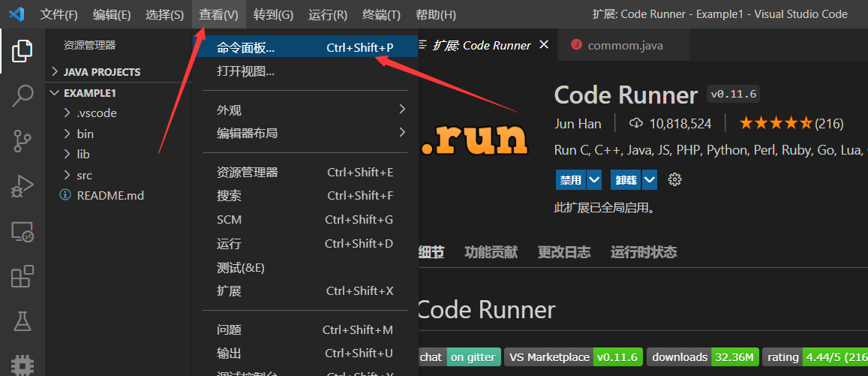Open dropdown arrow beside 卸载 button
The height and width of the screenshot is (376, 868).
tap(650, 179)
